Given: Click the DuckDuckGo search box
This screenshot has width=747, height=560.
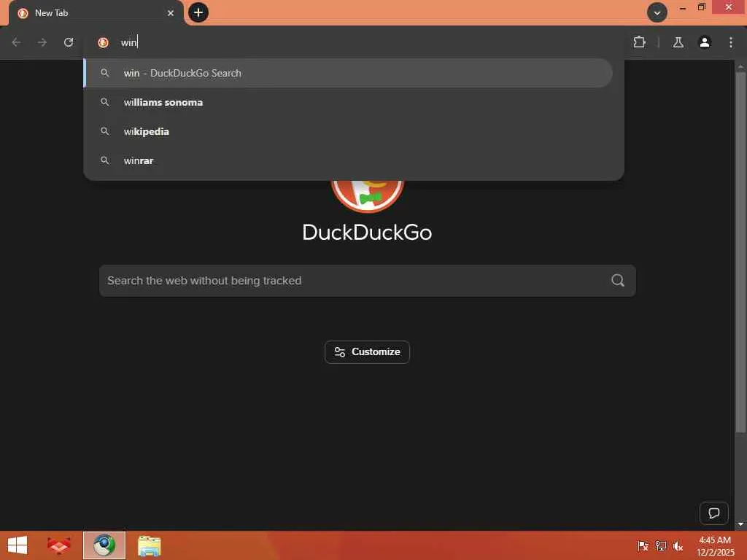Looking at the screenshot, I should tap(368, 281).
